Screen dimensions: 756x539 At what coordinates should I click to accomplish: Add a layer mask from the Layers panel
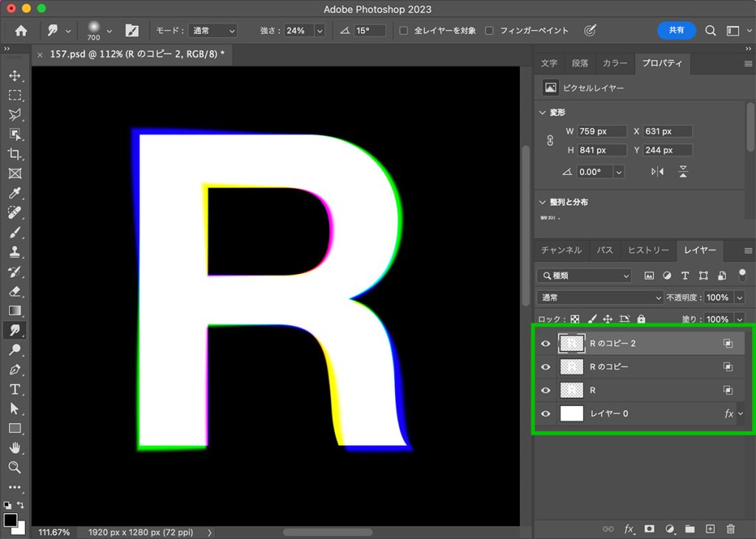(x=649, y=529)
